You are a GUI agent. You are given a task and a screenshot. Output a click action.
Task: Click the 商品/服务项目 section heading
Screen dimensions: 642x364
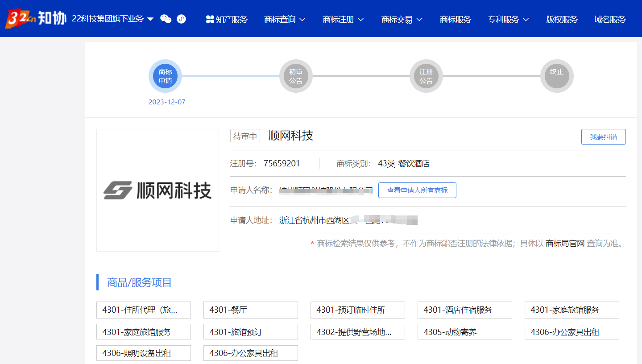pos(140,282)
